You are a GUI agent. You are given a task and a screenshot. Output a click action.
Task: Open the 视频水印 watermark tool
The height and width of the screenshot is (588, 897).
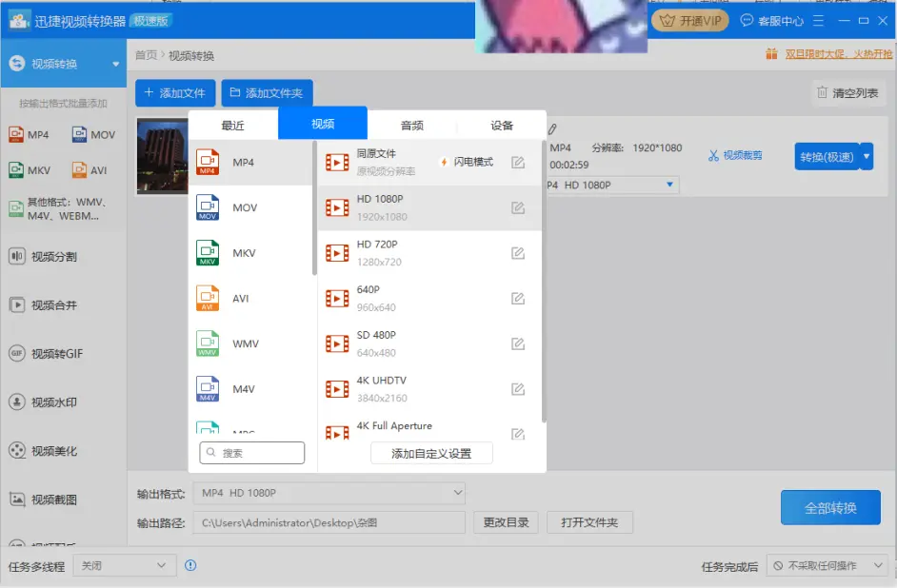[x=43, y=402]
